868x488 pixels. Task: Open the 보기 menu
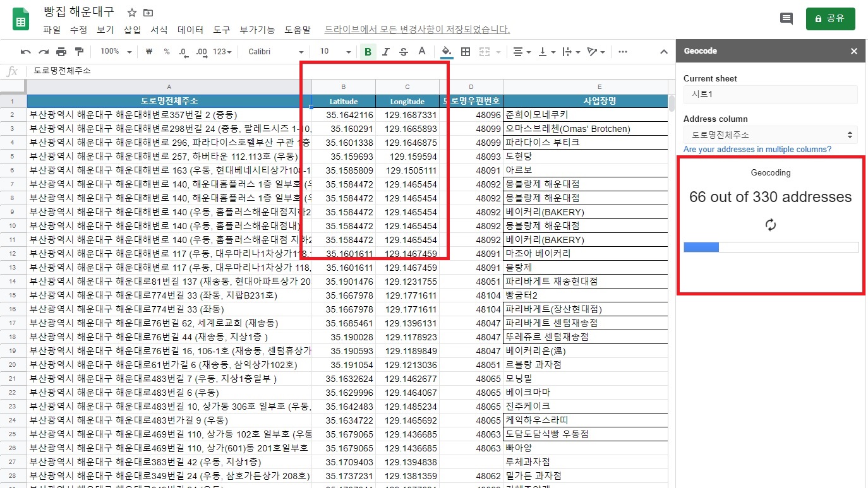pos(105,30)
